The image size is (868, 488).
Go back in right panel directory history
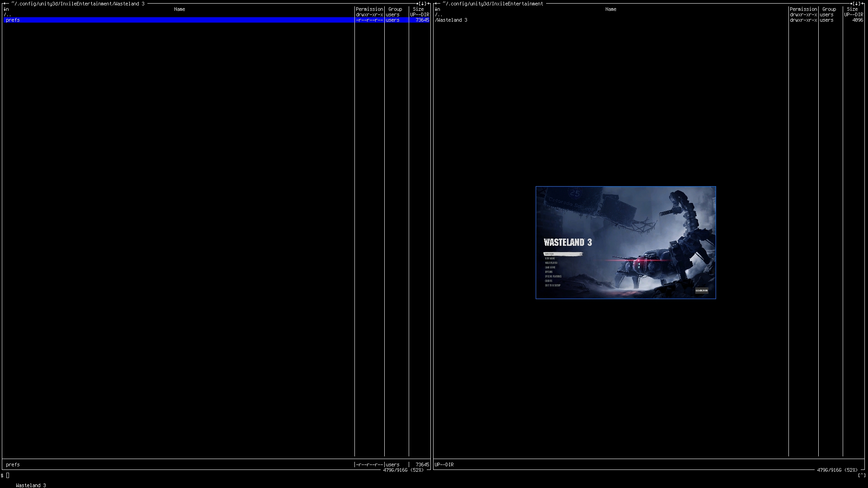point(436,4)
